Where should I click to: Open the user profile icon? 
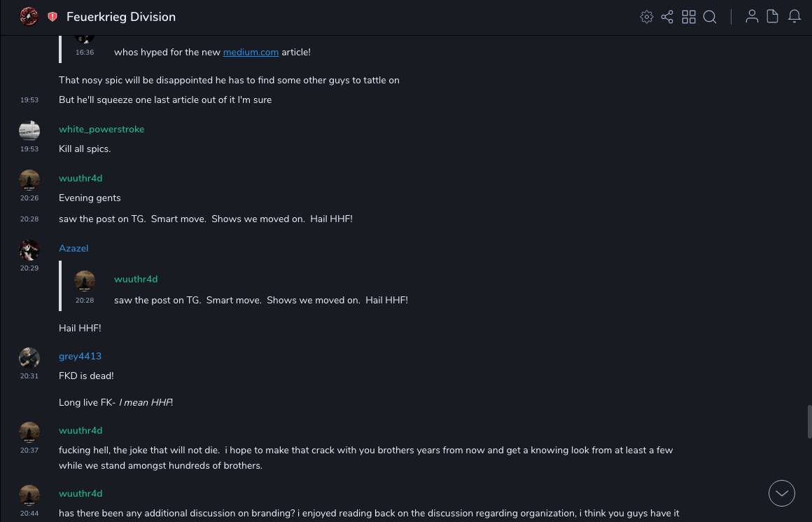(x=752, y=17)
